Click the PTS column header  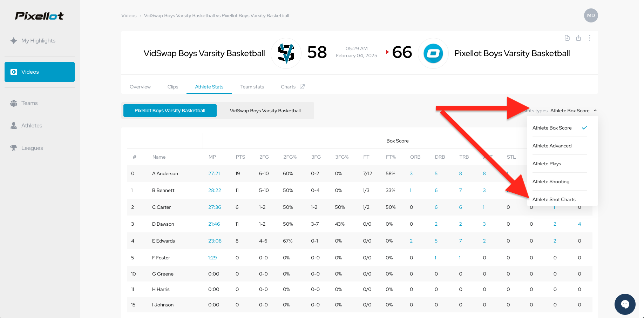point(240,157)
